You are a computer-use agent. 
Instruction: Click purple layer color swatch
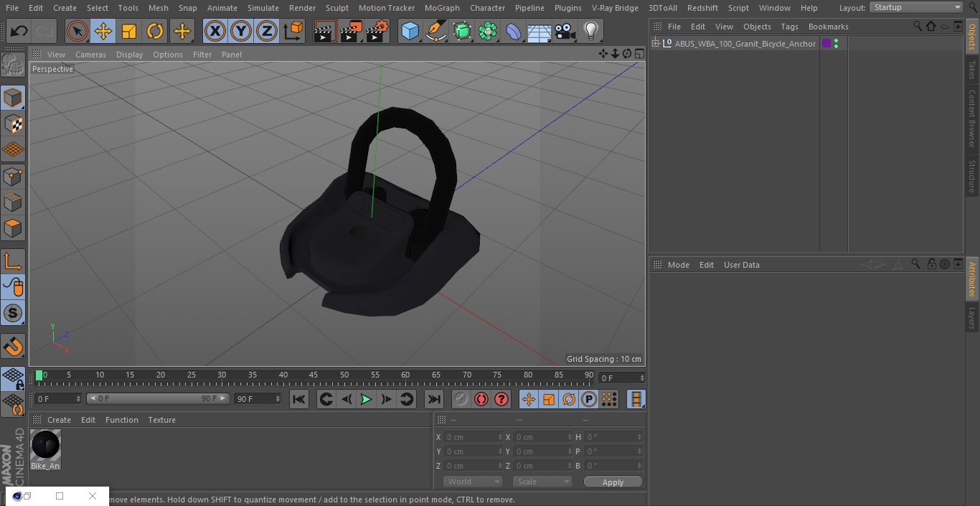[826, 44]
